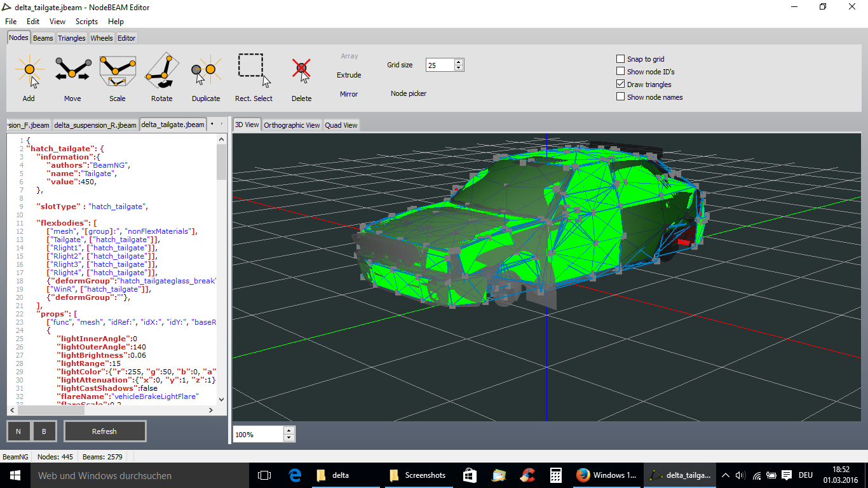The image size is (868, 488).
Task: Turn on Show node ID's
Action: point(621,72)
